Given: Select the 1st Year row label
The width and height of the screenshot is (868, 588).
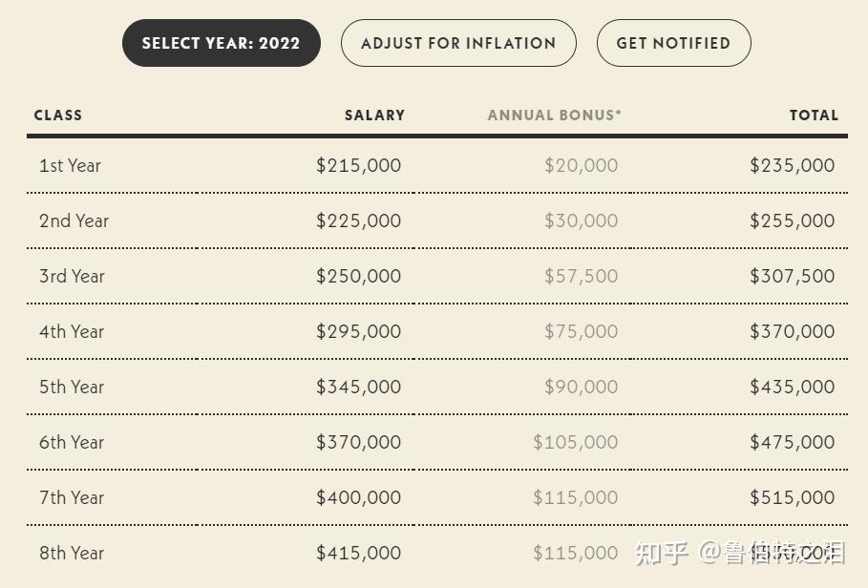Looking at the screenshot, I should [x=70, y=165].
